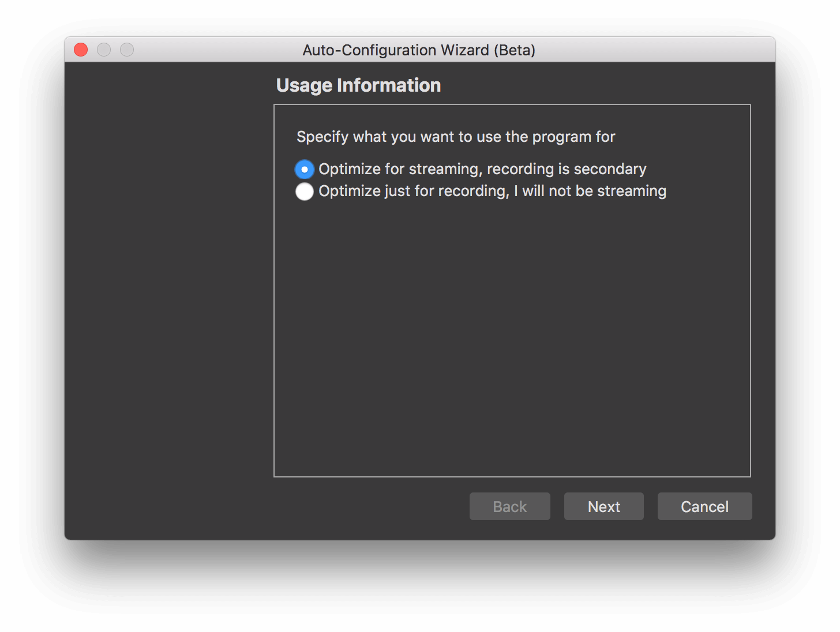Click the recording option's label text
Image resolution: width=840 pixels, height=632 pixels.
[493, 191]
